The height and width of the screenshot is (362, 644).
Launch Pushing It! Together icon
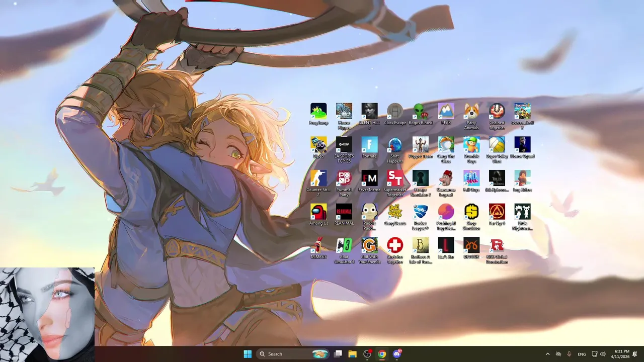point(446,218)
